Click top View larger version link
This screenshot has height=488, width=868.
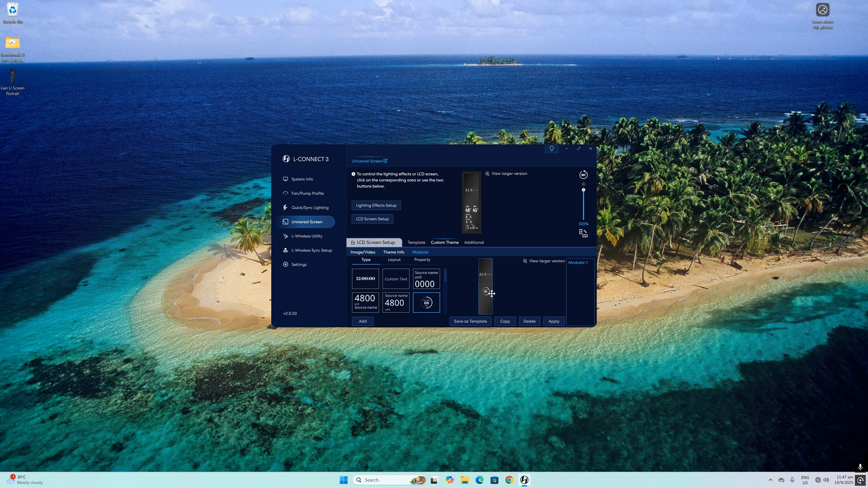509,174
